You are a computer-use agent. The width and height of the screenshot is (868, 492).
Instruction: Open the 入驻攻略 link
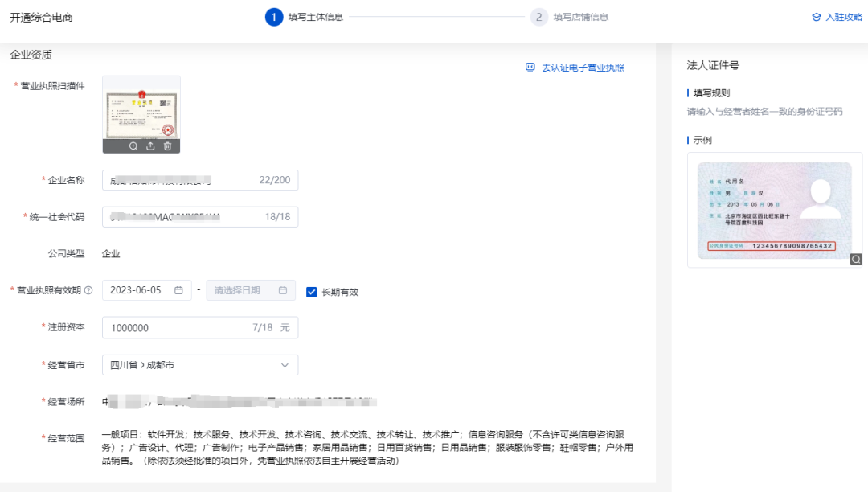[x=837, y=15]
